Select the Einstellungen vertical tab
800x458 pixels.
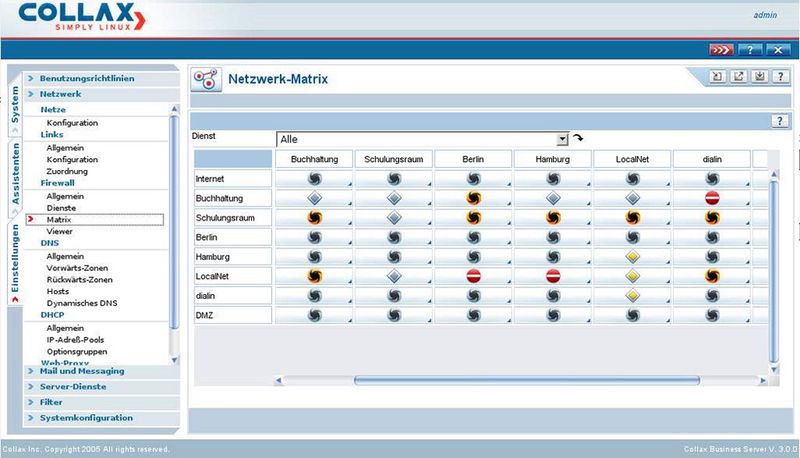[x=15, y=263]
